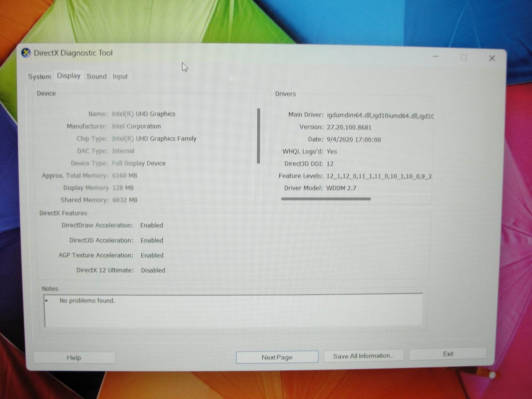Open the Sound tab
Screen dimensions: 532x399
tap(96, 76)
